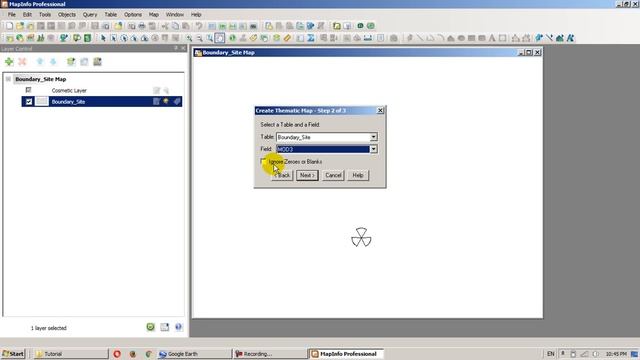Open the Tools menu

tap(45, 14)
